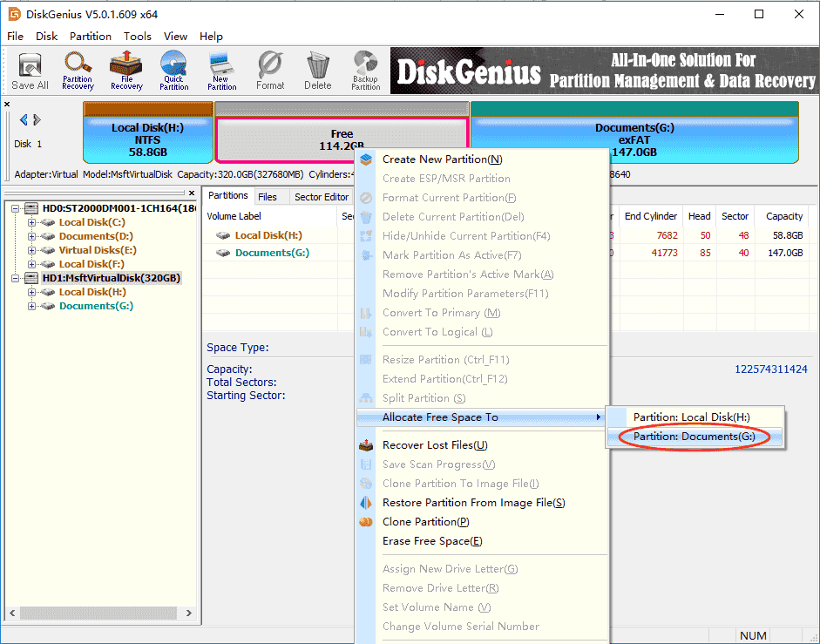Expand Documents(G:) under HD1

32,306
